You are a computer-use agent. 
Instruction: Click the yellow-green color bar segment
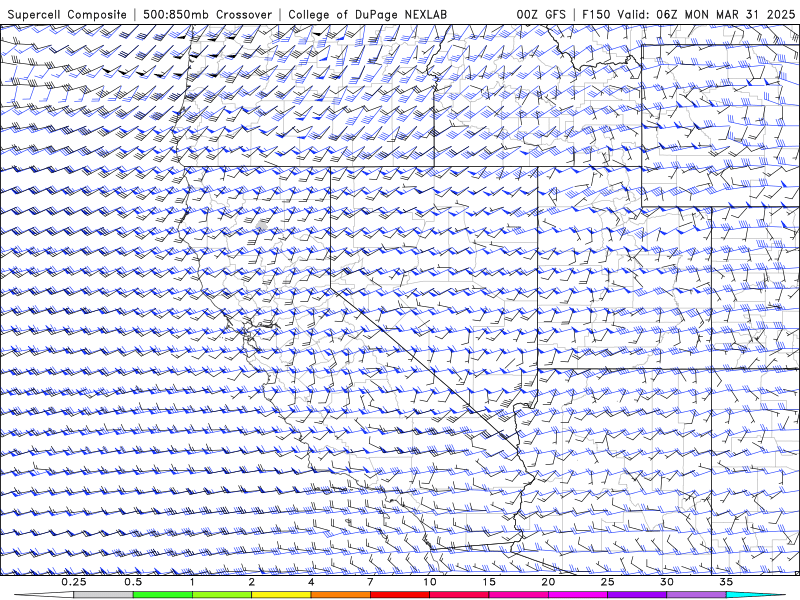pyautogui.click(x=222, y=595)
